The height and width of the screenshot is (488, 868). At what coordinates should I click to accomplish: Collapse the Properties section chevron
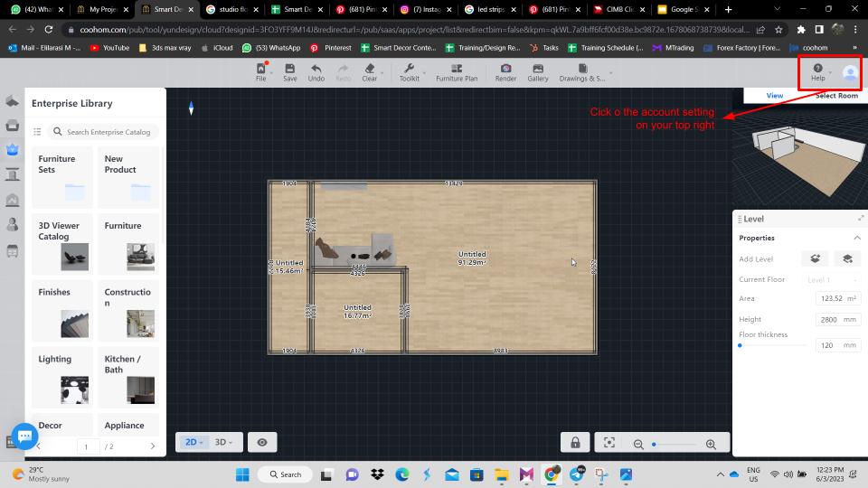(856, 238)
